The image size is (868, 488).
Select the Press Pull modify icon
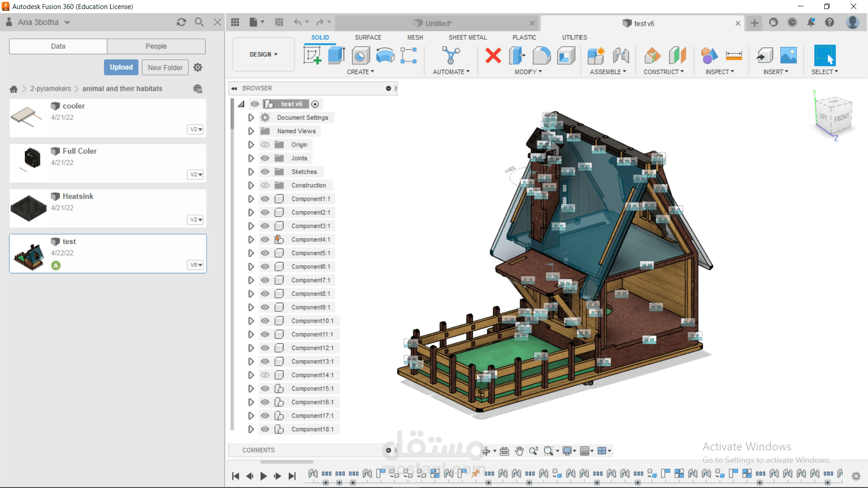click(x=517, y=56)
